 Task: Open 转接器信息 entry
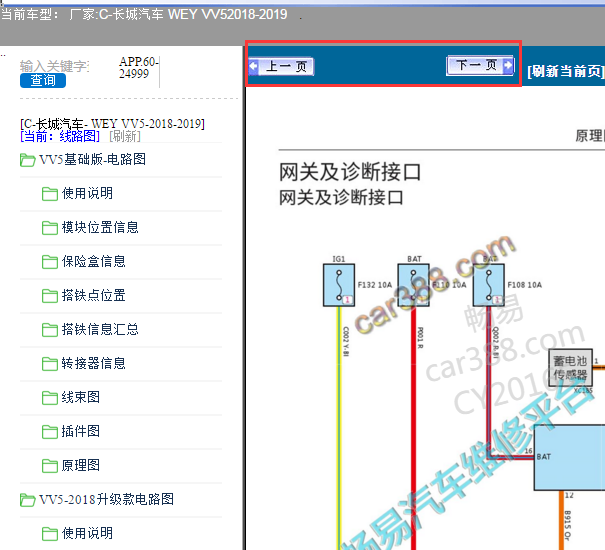pos(94,363)
